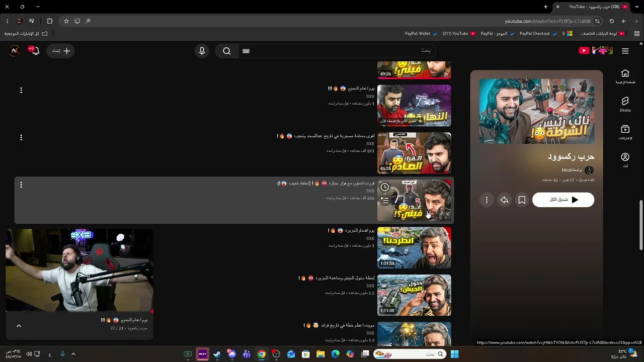This screenshot has height=362, width=644.
Task: Open the tab search chevron in Chrome
Action: coord(637,7)
